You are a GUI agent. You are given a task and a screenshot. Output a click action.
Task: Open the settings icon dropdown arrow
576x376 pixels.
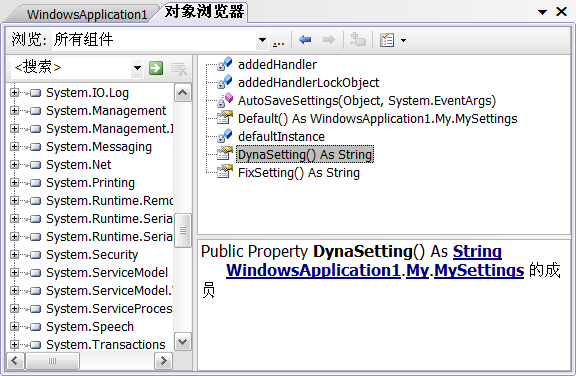tap(403, 40)
